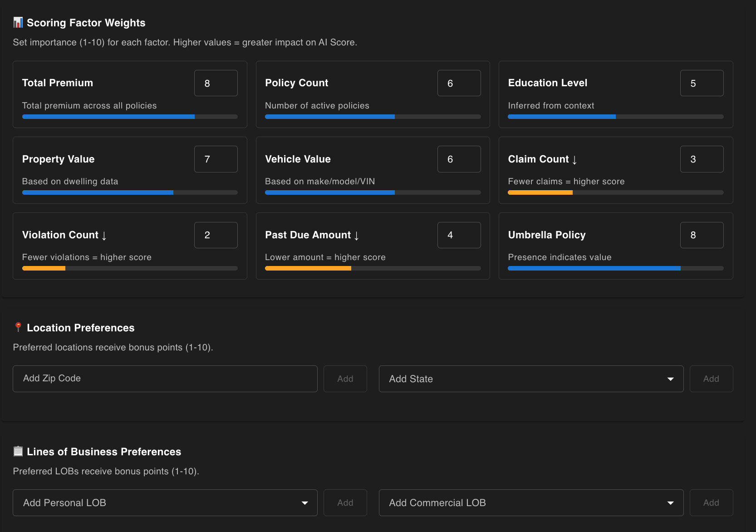Click the Violation Count weight input
This screenshot has width=756, height=532.
tap(216, 235)
